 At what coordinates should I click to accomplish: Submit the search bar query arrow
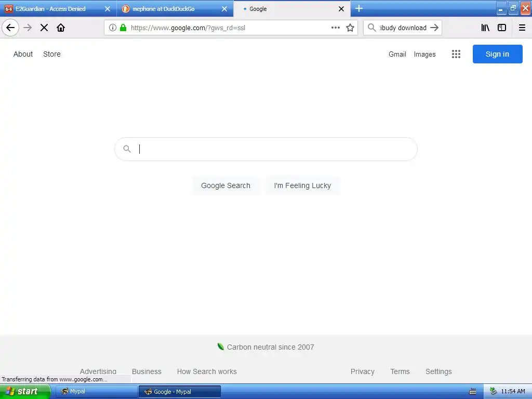click(x=434, y=28)
